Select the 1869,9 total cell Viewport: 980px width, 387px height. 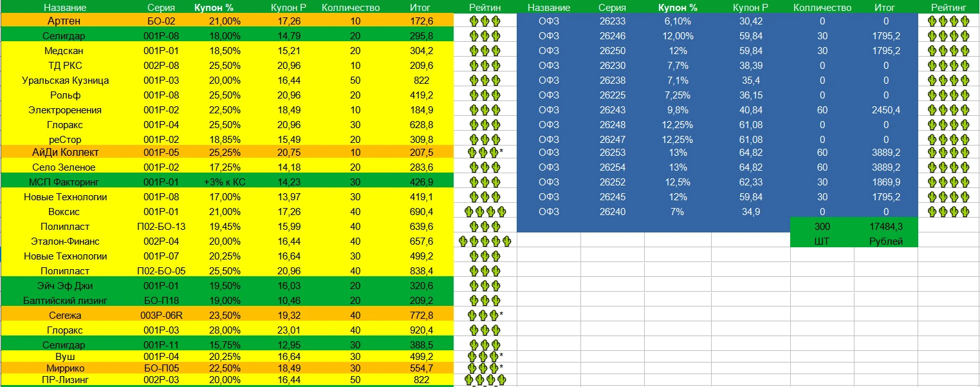tap(886, 182)
